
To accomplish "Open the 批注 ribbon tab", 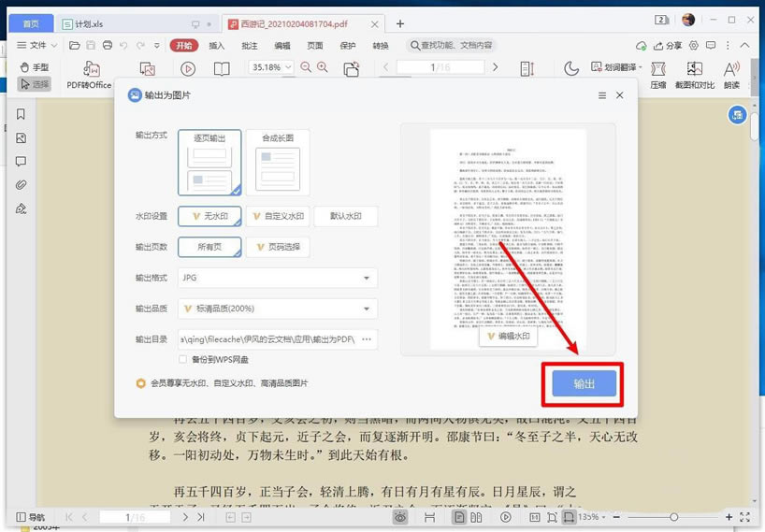I will 250,46.
